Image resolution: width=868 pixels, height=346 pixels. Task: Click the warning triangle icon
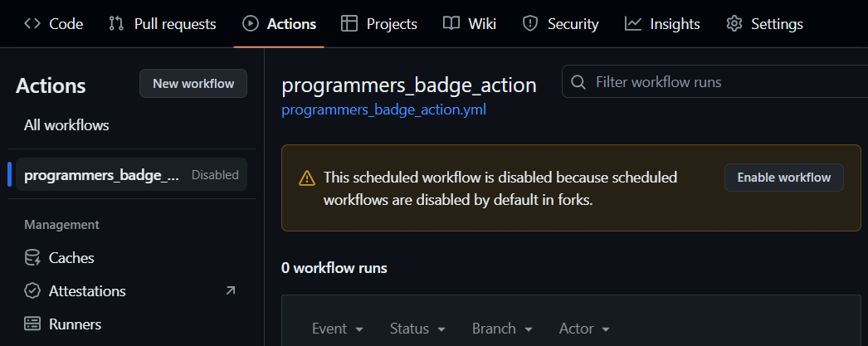click(x=307, y=178)
